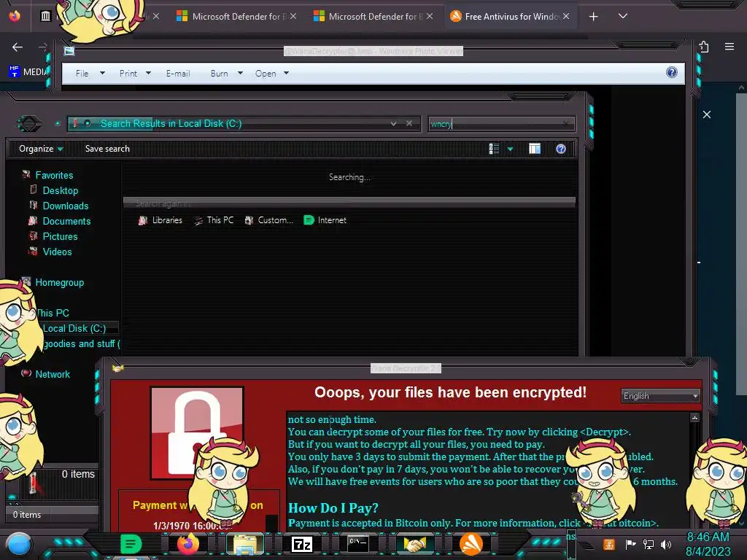This screenshot has width=747, height=560.
Task: Switch to second Microsoft Defender tab
Action: 373,17
